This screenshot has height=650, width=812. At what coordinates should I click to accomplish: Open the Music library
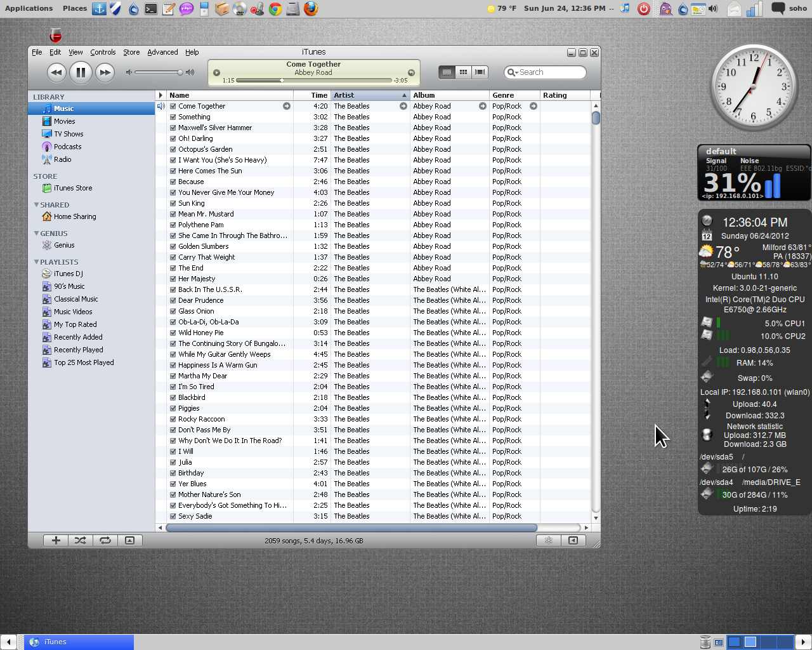click(91, 109)
